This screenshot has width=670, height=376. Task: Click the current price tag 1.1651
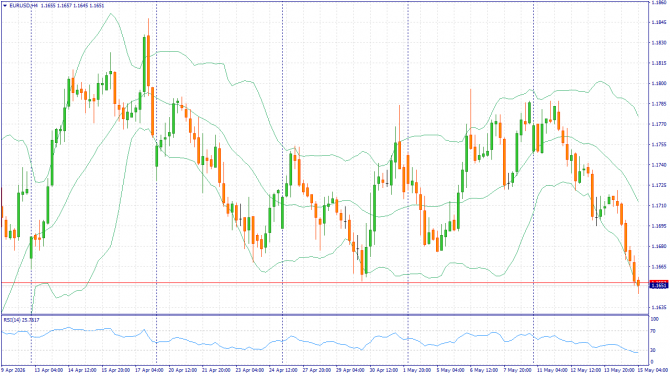(x=658, y=285)
